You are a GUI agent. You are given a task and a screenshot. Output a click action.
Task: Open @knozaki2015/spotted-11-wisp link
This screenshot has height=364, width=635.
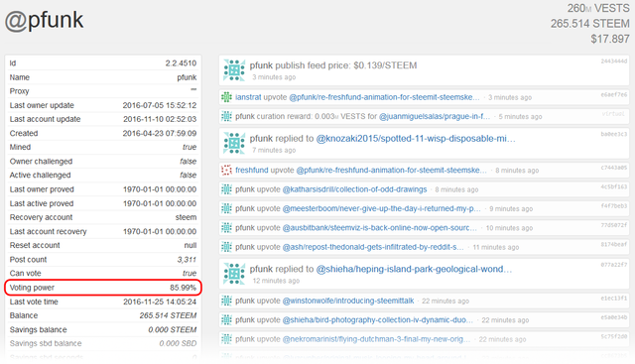click(x=416, y=139)
